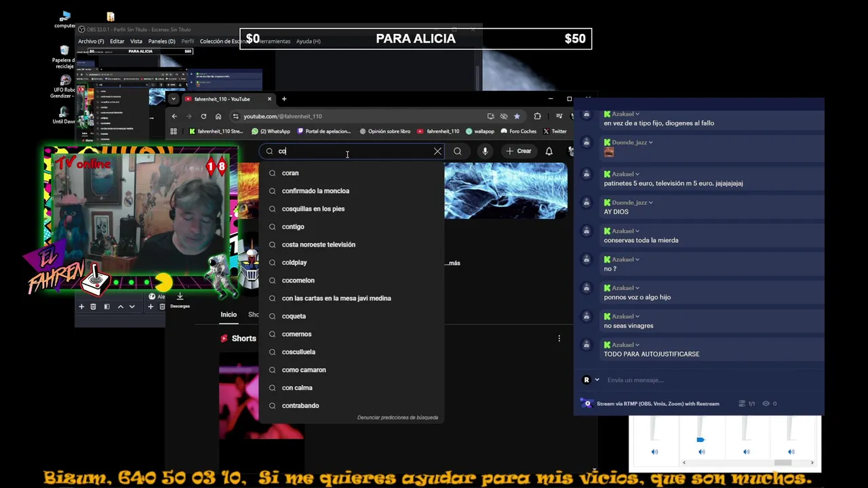The width and height of the screenshot is (868, 488).
Task: Select the 'con calma' suggestion
Action: coord(351,388)
